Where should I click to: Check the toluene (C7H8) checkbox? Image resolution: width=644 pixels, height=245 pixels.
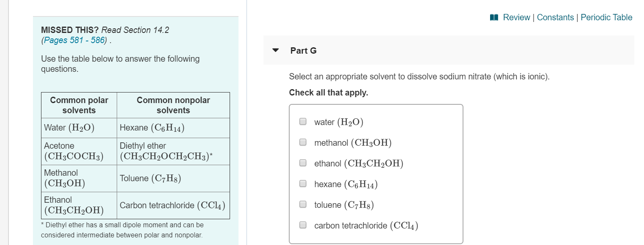303,204
